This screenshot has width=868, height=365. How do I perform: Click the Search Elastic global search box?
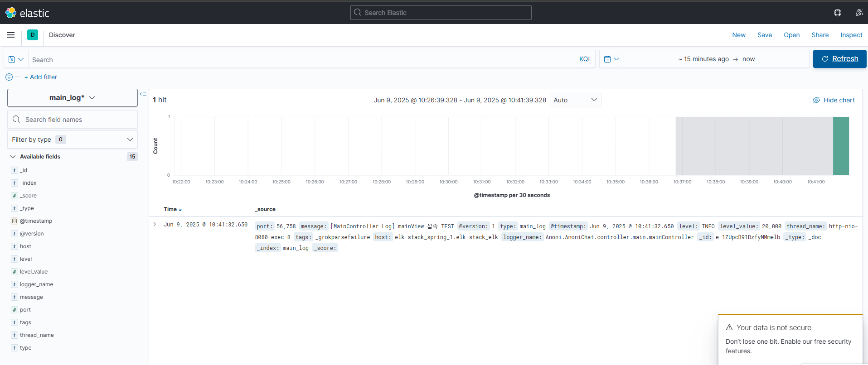pyautogui.click(x=441, y=13)
